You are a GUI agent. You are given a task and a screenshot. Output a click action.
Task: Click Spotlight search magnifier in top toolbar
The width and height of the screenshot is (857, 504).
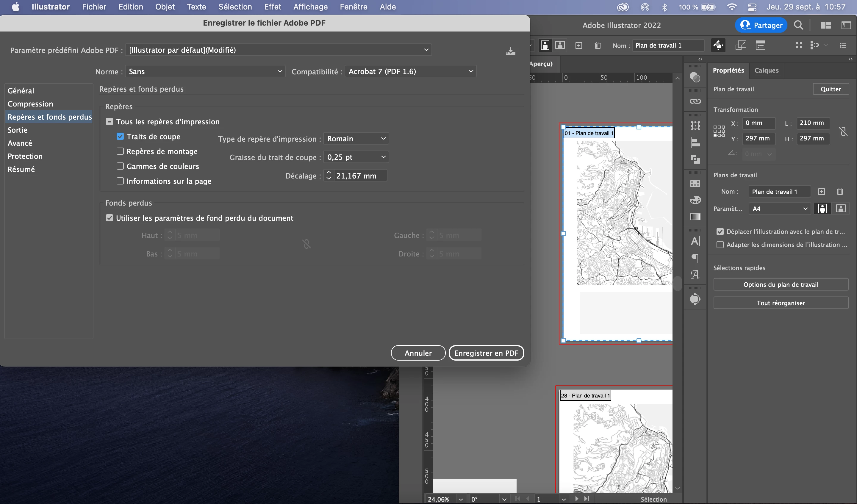click(798, 25)
